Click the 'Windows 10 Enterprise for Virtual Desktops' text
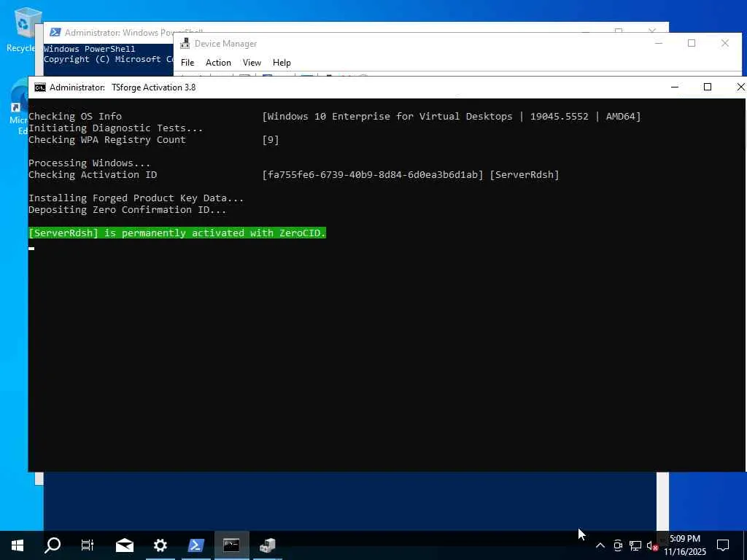The image size is (747, 560). (390, 117)
